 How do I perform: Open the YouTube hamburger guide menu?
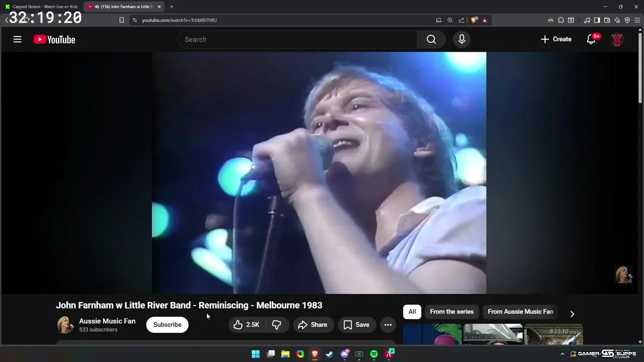(x=18, y=39)
